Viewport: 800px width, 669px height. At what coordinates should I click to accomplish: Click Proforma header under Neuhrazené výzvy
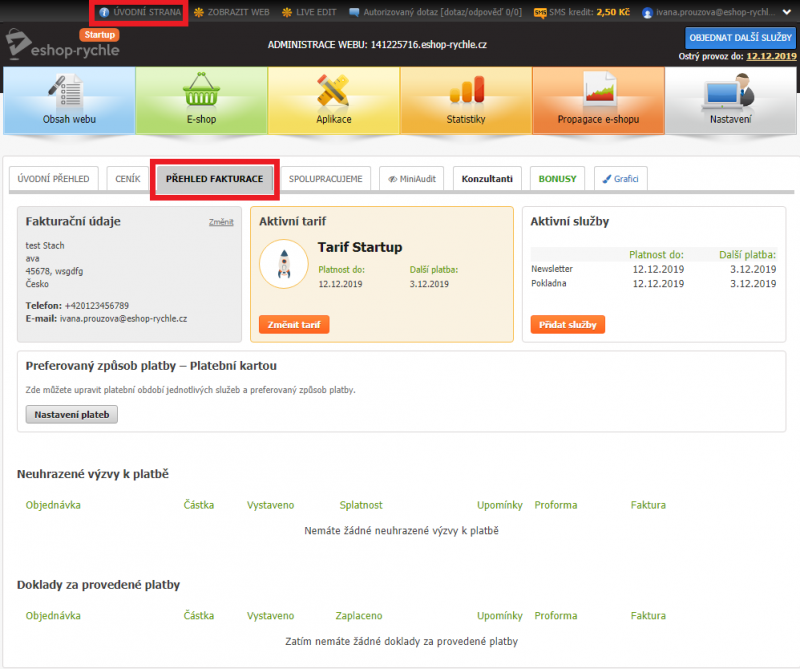click(x=556, y=505)
